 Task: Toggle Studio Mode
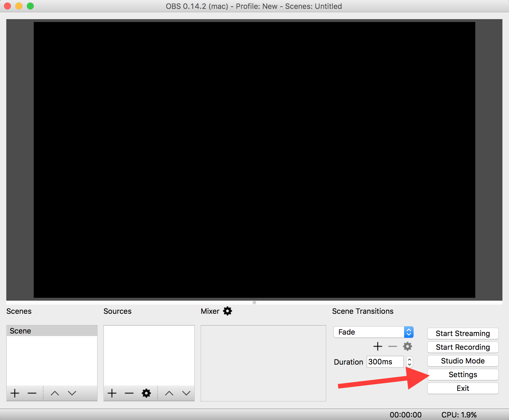(463, 361)
